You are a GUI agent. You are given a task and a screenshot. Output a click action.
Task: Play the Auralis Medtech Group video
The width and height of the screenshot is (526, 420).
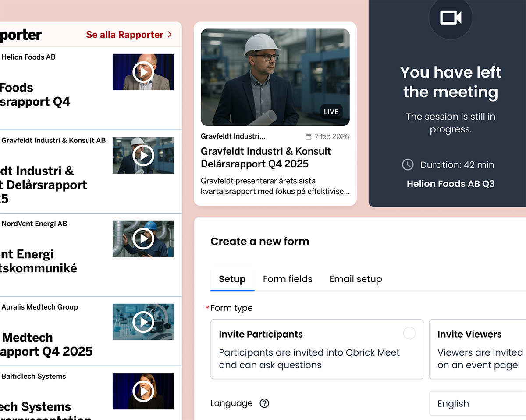(x=143, y=322)
